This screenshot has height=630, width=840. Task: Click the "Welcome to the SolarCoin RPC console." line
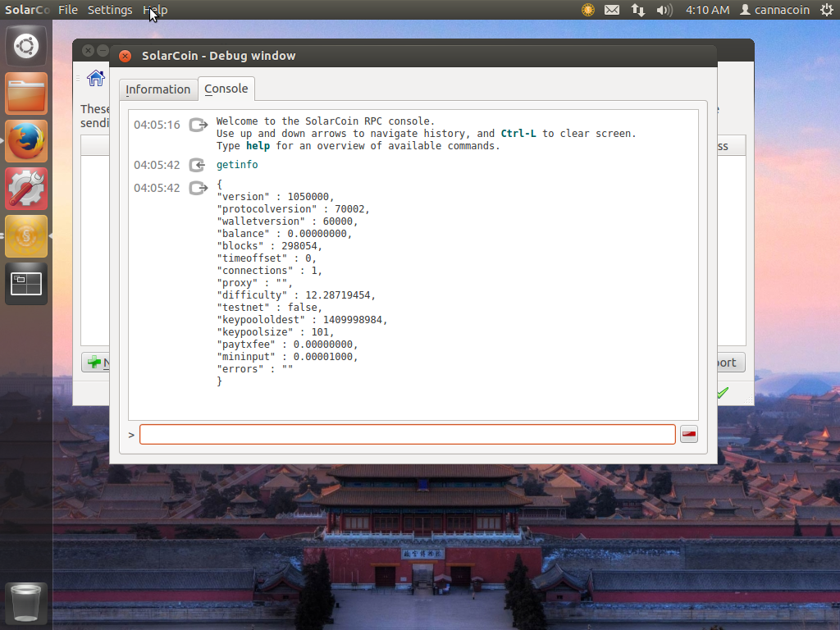(326, 121)
